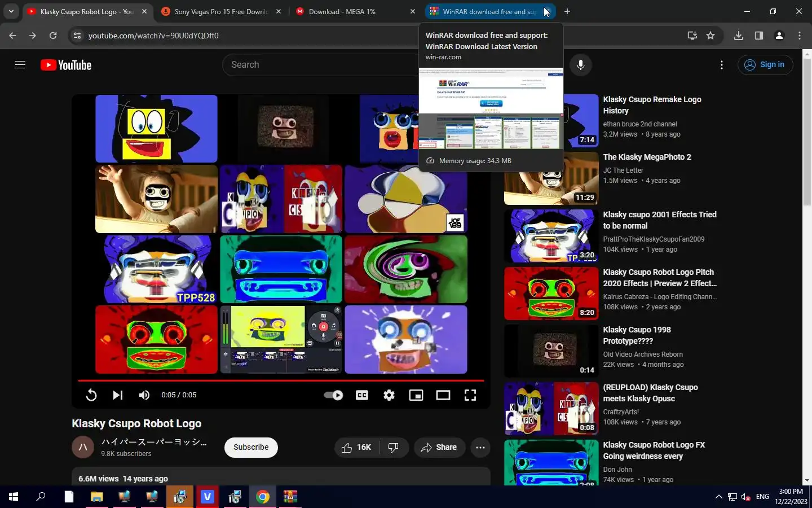Viewport: 812px width, 508px height.
Task: Open YouTube settings three-dot menu
Action: pos(721,65)
